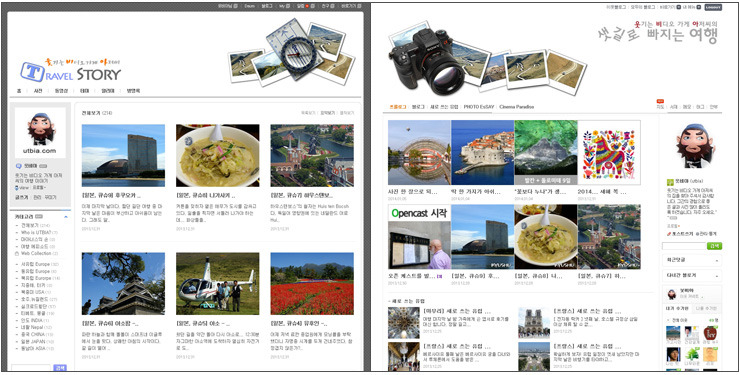Viewport: 740px width, 375px height.
Task: Open 방명록 menu in left blog navigation
Action: click(x=133, y=91)
